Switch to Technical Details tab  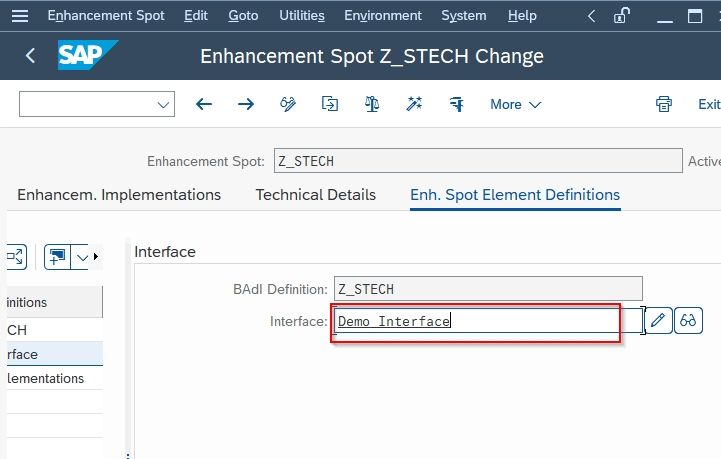point(315,195)
